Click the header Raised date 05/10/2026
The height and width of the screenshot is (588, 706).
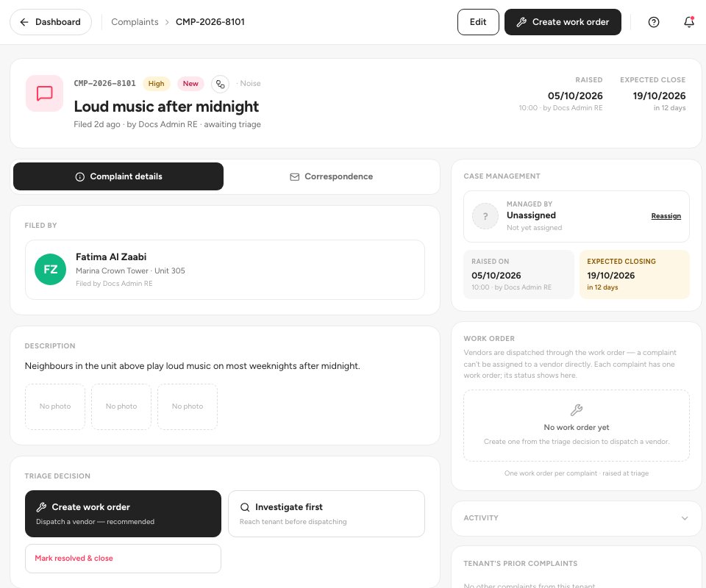point(575,96)
